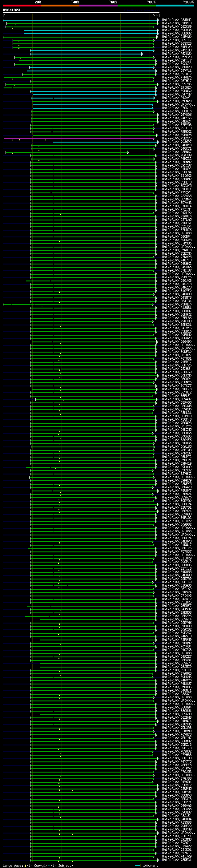Select the UniRef100_Q2BIY1 label
Image resolution: width=197 pixels, height=868 pixels.
pos(177,836)
